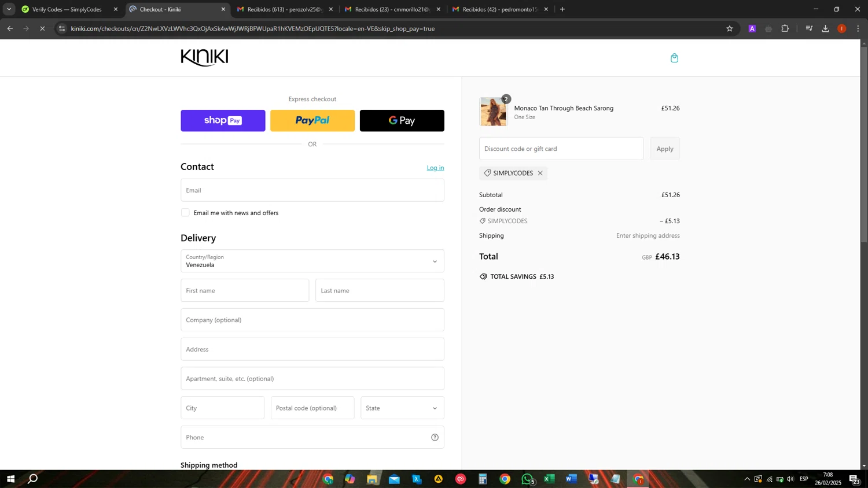Switch to Recibidos (42) Gmail tab
The height and width of the screenshot is (488, 868).
(499, 9)
